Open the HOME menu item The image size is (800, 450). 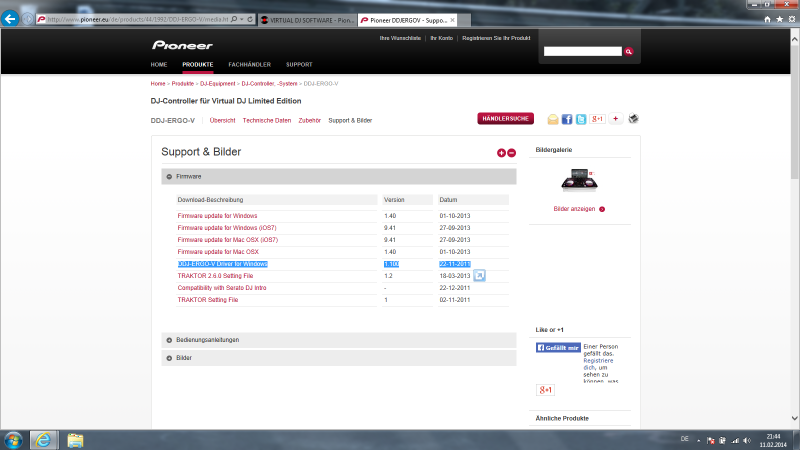click(159, 65)
